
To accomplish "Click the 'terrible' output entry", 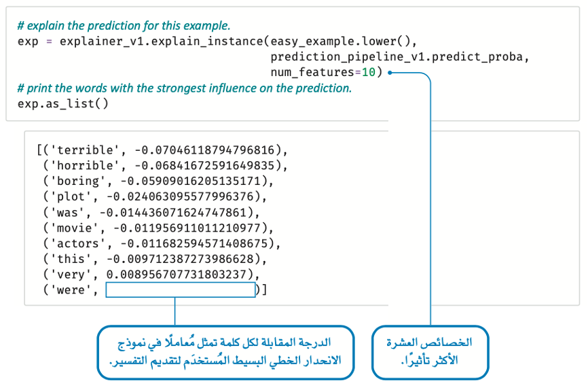I will click(162, 150).
